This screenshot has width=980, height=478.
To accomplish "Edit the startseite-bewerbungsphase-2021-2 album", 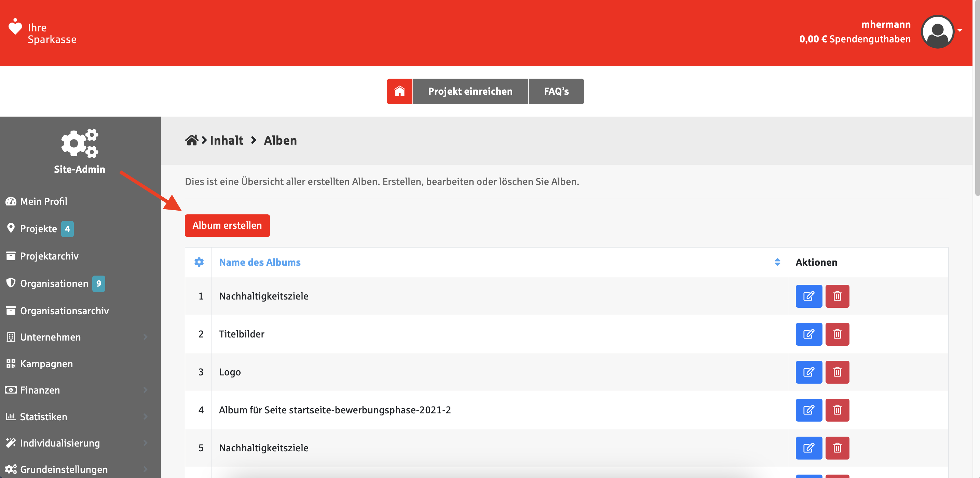I will [x=808, y=410].
